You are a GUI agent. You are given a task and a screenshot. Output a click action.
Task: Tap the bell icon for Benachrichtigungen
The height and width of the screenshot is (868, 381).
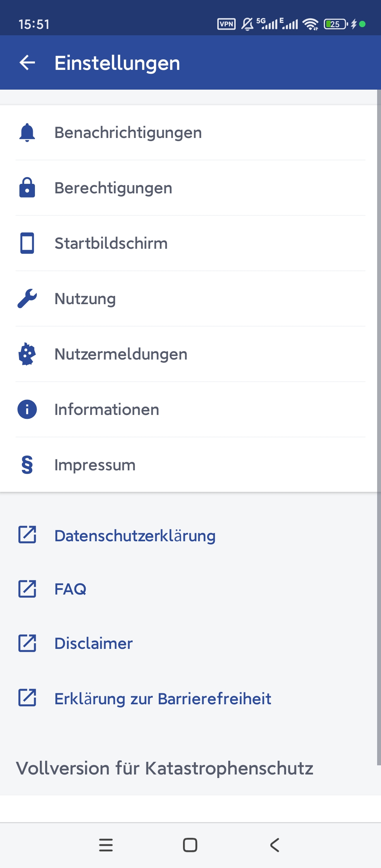tap(27, 133)
